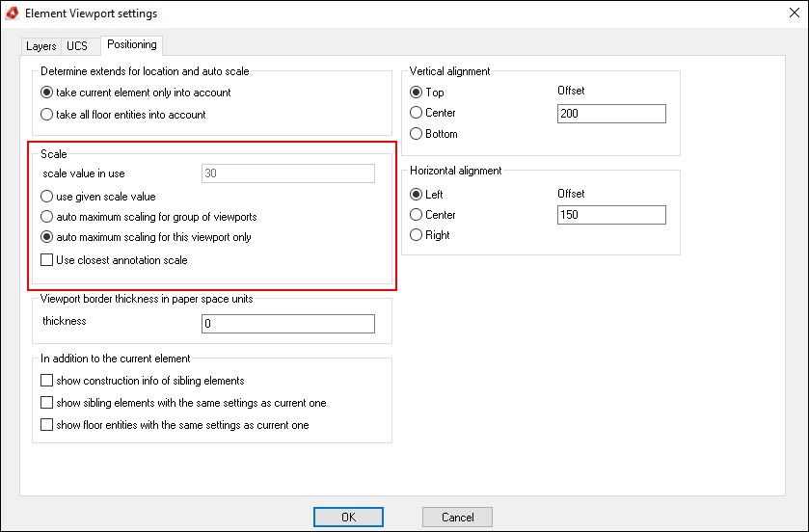Select the Positioning tab
Screen dimensions: 809x532
point(131,45)
